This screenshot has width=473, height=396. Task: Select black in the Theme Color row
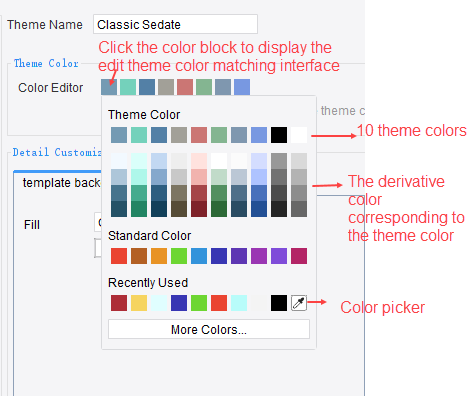pos(279,135)
